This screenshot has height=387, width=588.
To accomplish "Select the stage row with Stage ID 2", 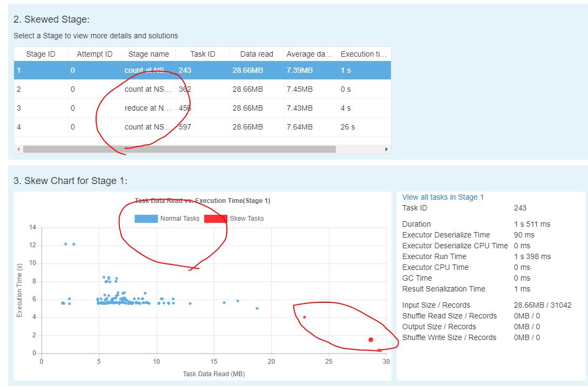I will point(202,89).
